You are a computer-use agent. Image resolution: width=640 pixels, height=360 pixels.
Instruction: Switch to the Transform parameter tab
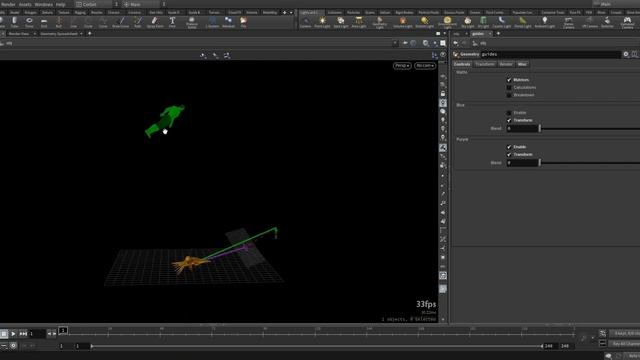coord(485,64)
